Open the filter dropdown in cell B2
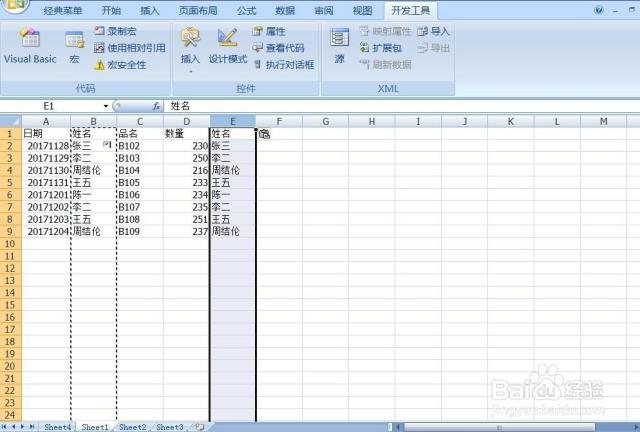The image size is (640, 432). pos(106,145)
